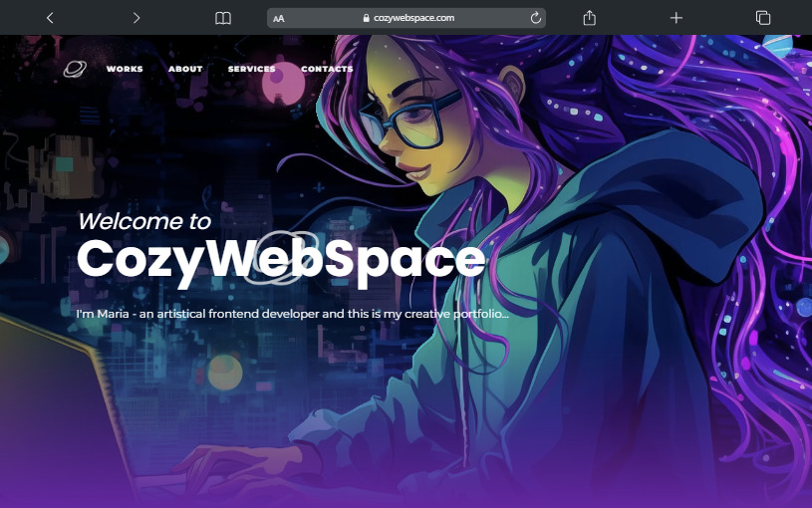Image resolution: width=812 pixels, height=508 pixels.
Task: Go forward with the browser forward arrow
Action: pos(136,18)
